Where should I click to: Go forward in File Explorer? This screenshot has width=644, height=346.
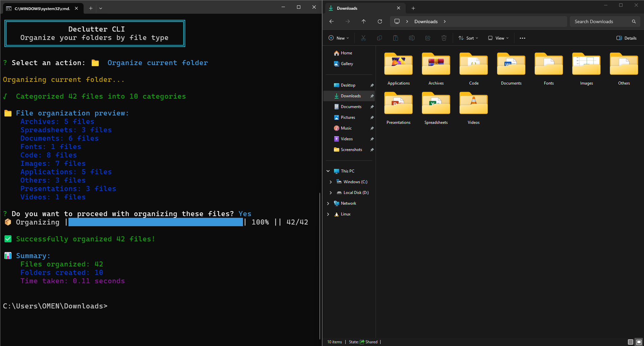(348, 21)
